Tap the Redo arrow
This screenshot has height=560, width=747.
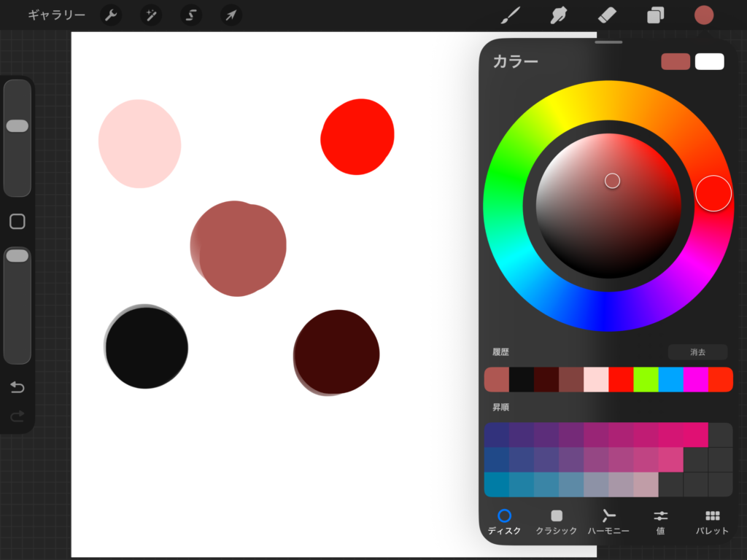pyautogui.click(x=18, y=416)
